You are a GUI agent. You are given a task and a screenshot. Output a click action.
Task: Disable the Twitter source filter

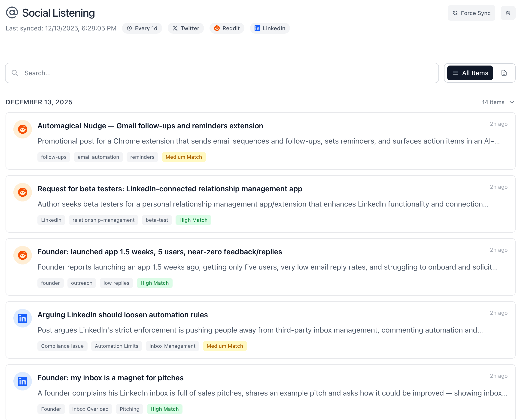tap(185, 28)
